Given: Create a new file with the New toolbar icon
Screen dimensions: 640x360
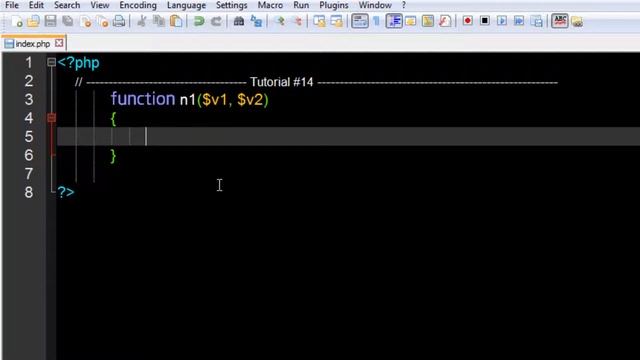Looking at the screenshot, I should (17, 21).
